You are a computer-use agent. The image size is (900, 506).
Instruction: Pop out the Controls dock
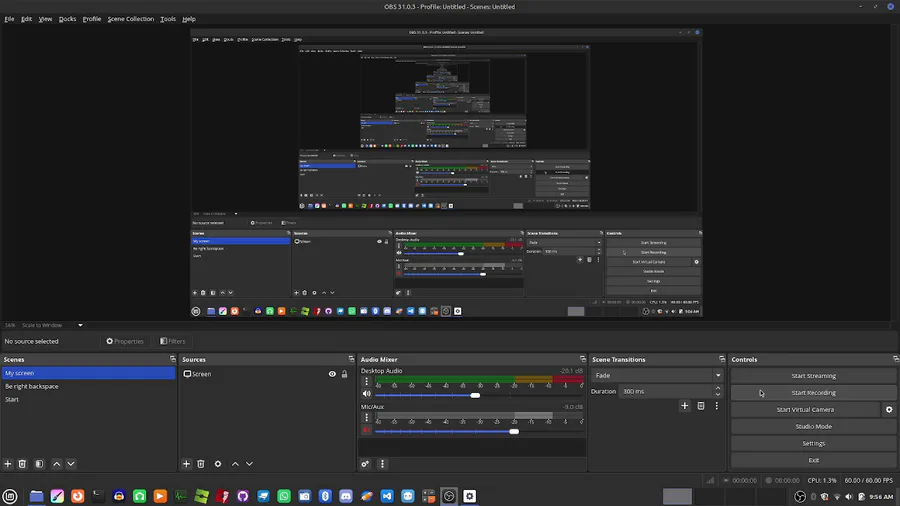click(895, 359)
